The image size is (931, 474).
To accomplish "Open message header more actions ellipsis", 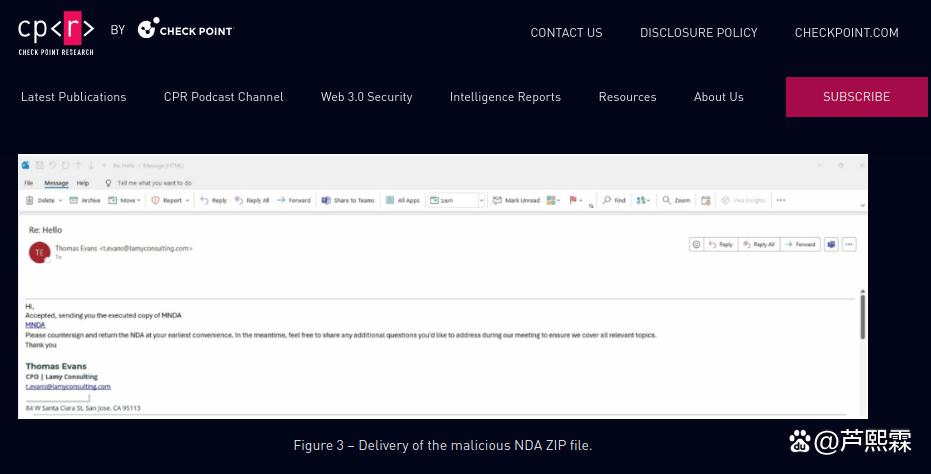I will [849, 244].
